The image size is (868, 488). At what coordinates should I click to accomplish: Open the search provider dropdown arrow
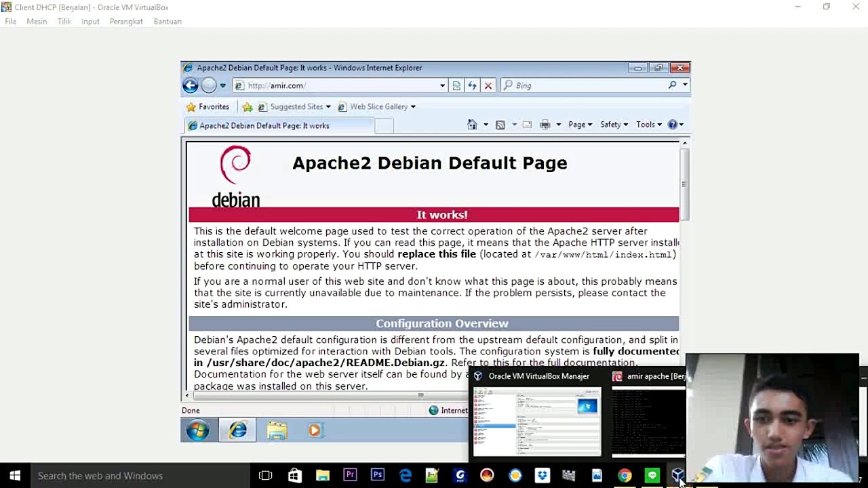click(685, 85)
